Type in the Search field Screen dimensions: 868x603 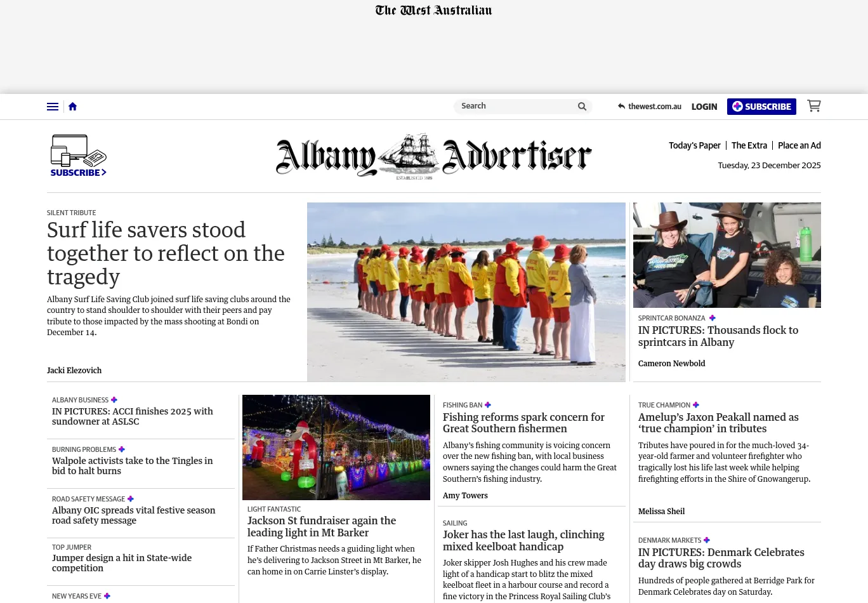coord(515,107)
